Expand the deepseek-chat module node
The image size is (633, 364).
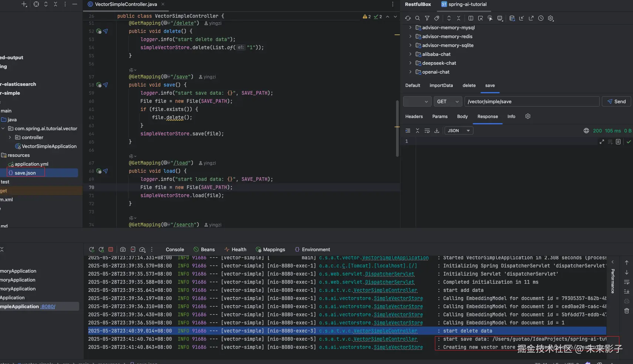pyautogui.click(x=410, y=63)
